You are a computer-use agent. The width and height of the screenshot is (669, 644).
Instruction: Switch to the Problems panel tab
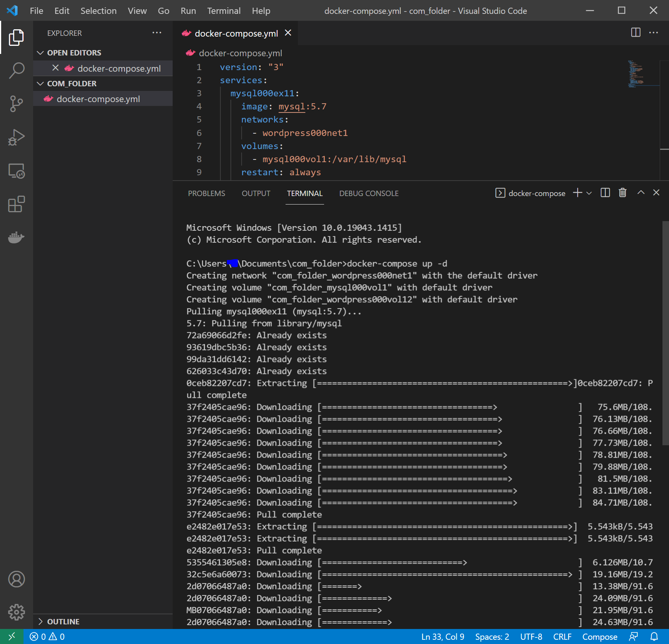pos(206,193)
